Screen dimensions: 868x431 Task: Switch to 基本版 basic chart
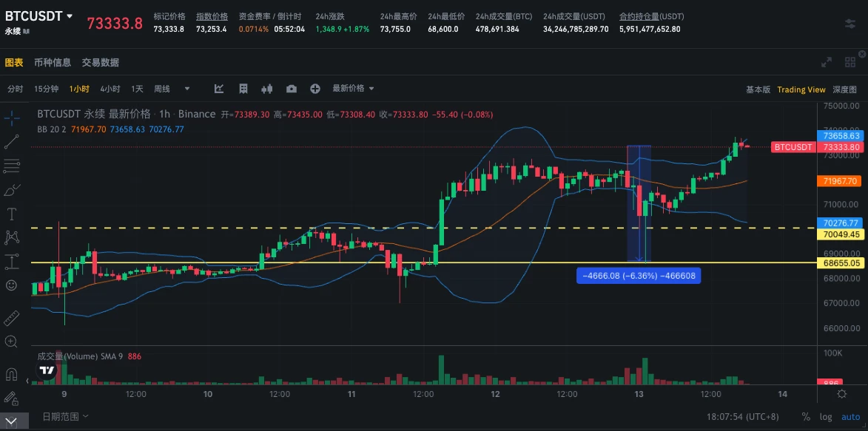[x=758, y=89]
